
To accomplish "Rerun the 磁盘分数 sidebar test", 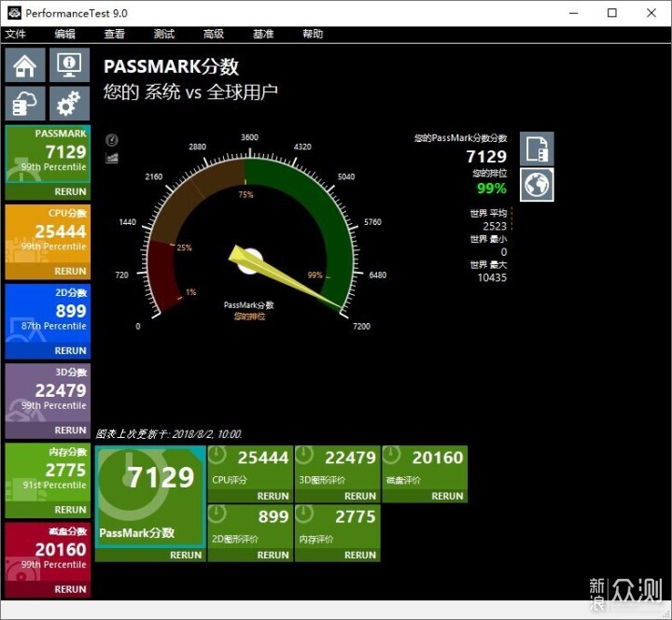I will (x=70, y=589).
